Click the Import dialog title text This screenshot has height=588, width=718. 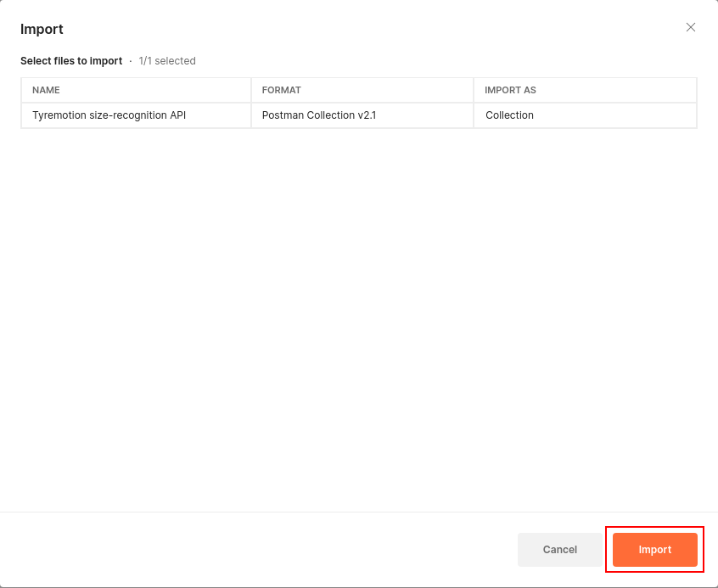[x=42, y=30]
